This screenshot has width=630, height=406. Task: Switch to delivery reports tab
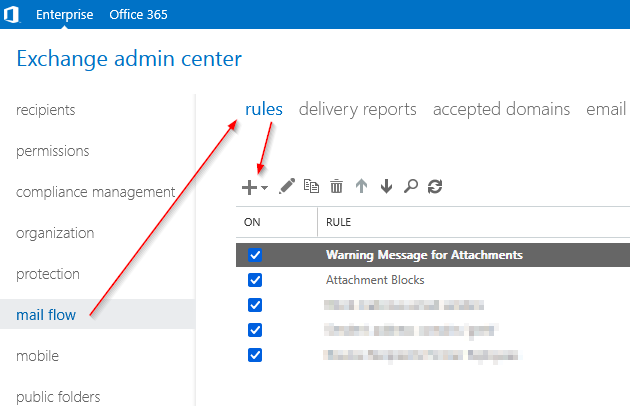(358, 109)
